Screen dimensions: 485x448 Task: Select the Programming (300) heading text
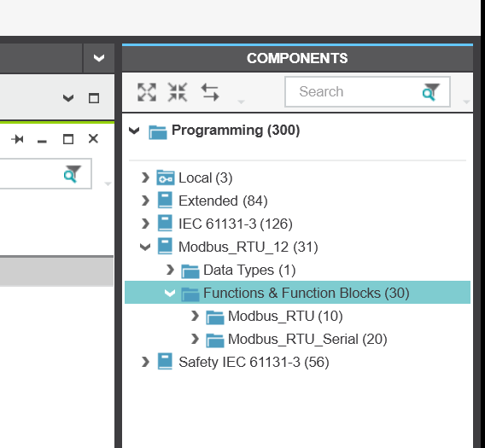point(236,131)
